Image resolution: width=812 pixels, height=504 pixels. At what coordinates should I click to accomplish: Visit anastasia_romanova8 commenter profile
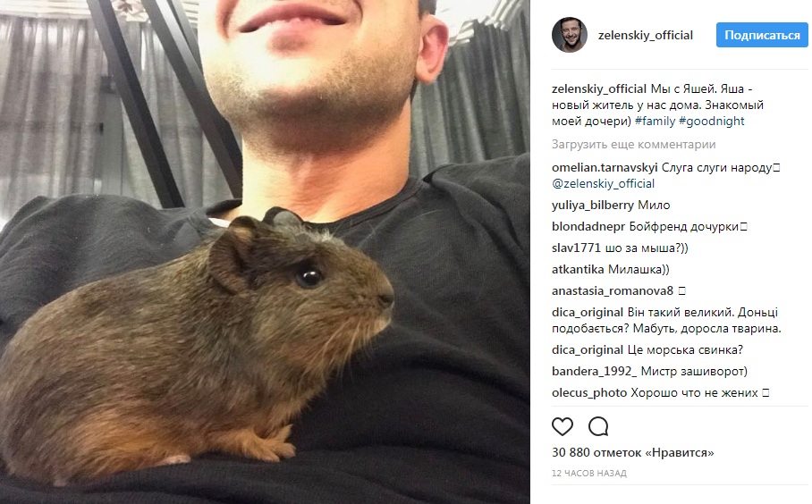[x=612, y=290]
